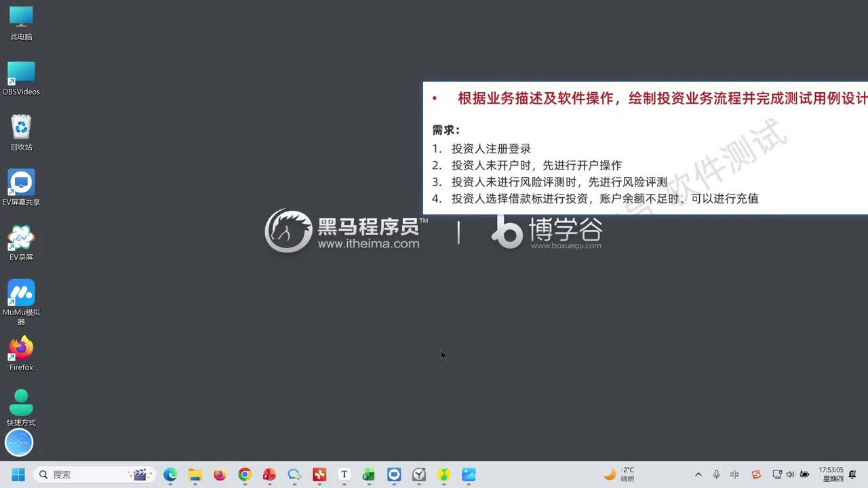The width and height of the screenshot is (868, 488).
Task: Open the 此电脑 desktop icon
Action: click(21, 23)
